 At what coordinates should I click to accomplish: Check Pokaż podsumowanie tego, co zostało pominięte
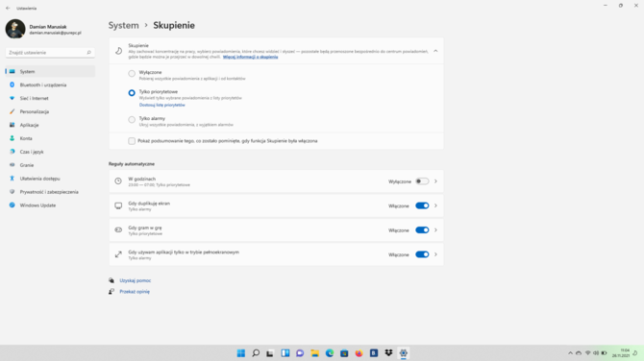(132, 141)
